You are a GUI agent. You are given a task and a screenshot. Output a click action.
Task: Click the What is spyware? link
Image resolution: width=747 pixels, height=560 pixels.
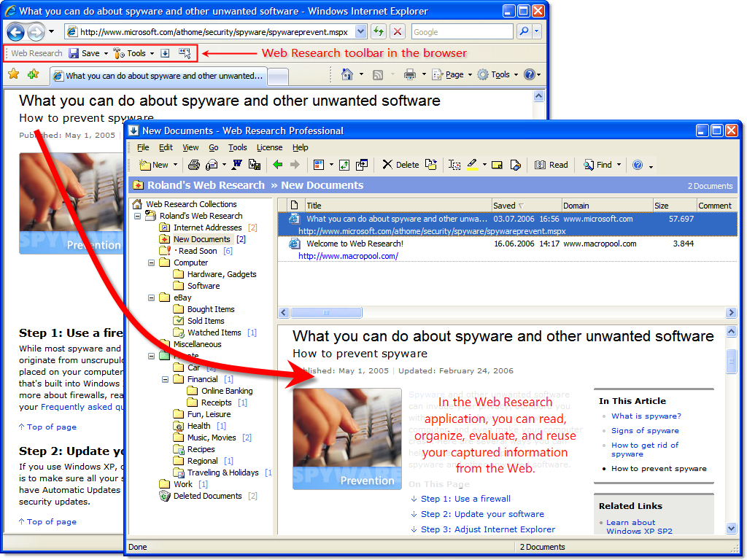[x=646, y=416]
